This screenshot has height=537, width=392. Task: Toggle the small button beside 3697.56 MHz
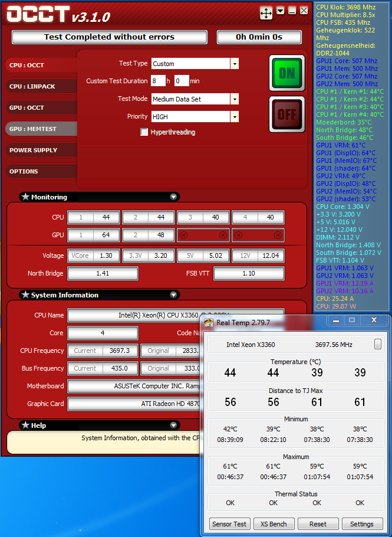(x=378, y=344)
